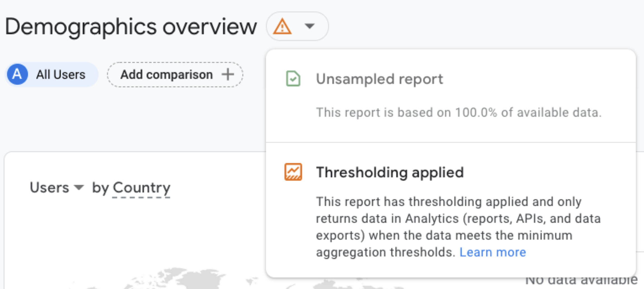Screen dimensions: 644x289
Task: Click Add comparison button
Action: (175, 75)
